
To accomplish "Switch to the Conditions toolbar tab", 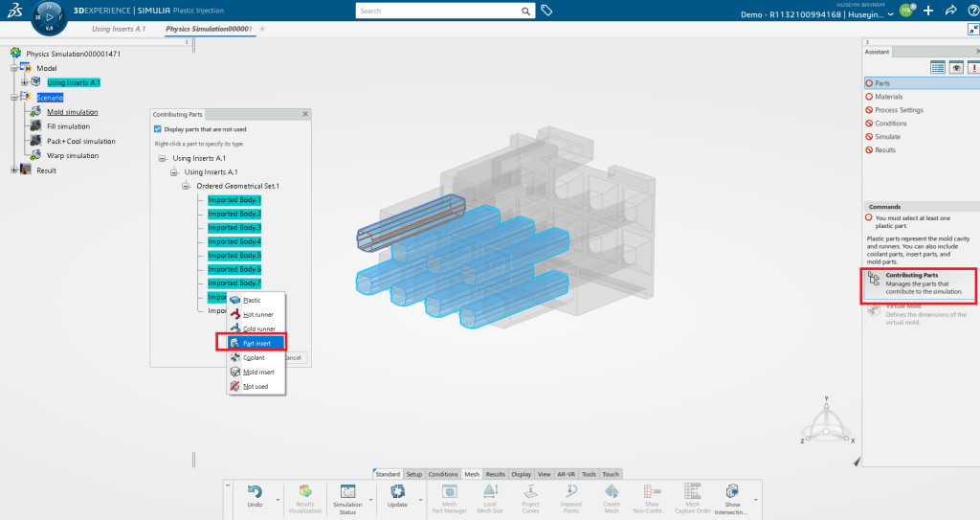I will point(443,474).
